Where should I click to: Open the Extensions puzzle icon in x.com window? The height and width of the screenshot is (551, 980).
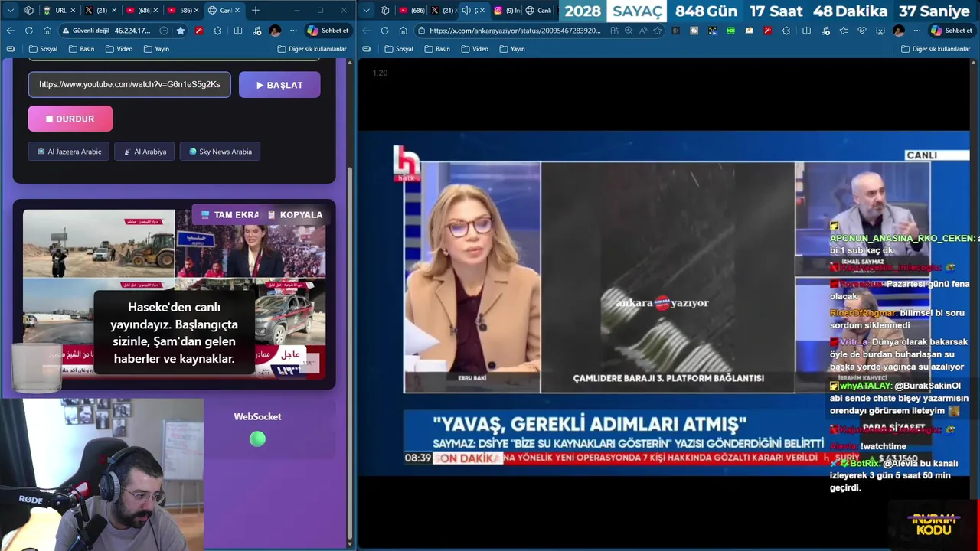coord(786,31)
